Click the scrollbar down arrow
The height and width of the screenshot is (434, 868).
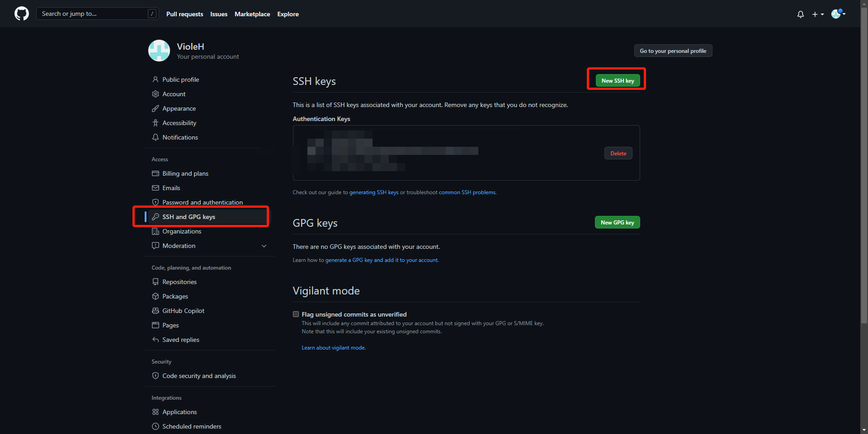864,430
